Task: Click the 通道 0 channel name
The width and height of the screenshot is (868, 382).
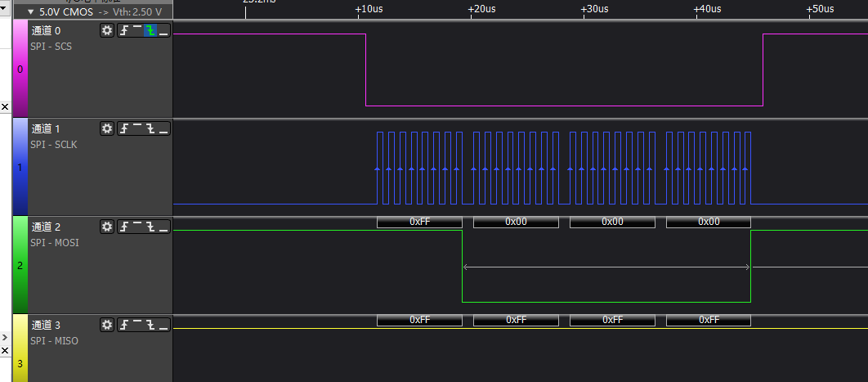Action: coord(46,31)
